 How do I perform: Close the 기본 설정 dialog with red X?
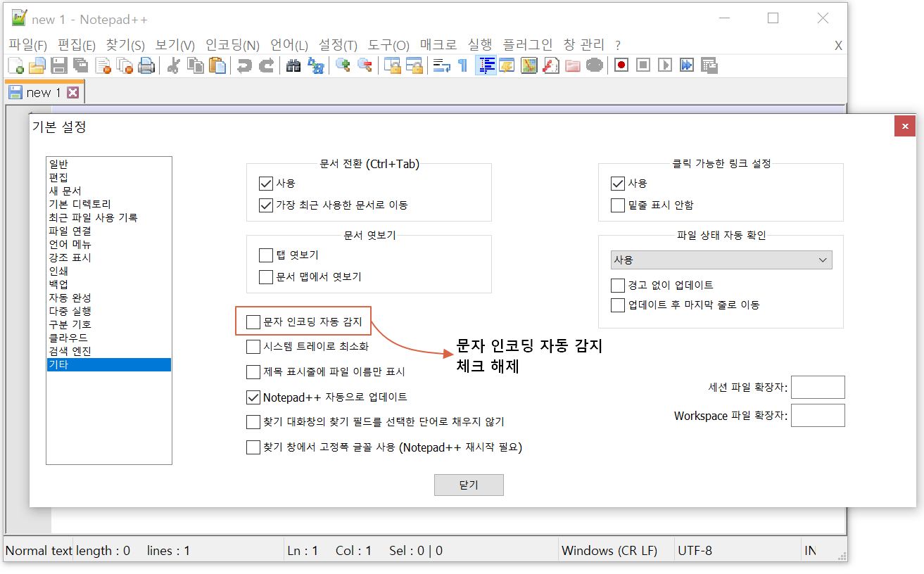click(905, 127)
